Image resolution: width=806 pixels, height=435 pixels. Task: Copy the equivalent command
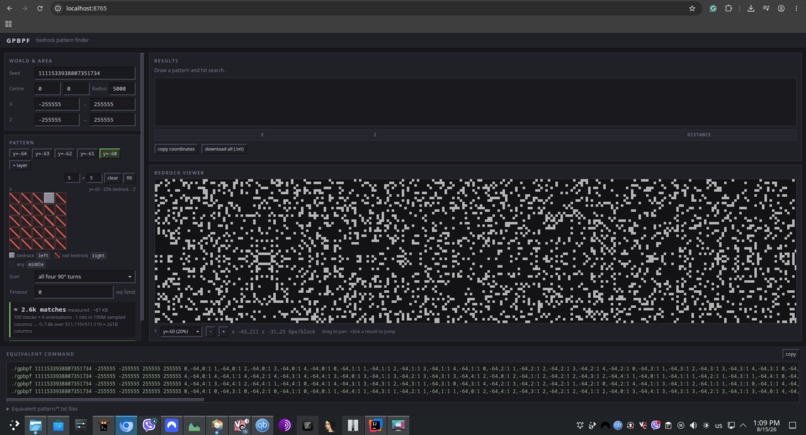[x=790, y=354]
